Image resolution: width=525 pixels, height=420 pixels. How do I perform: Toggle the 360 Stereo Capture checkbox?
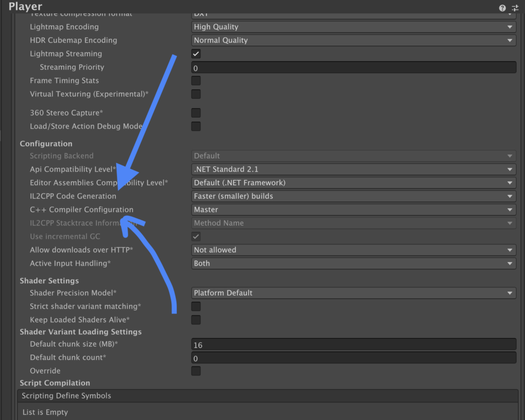coord(196,113)
